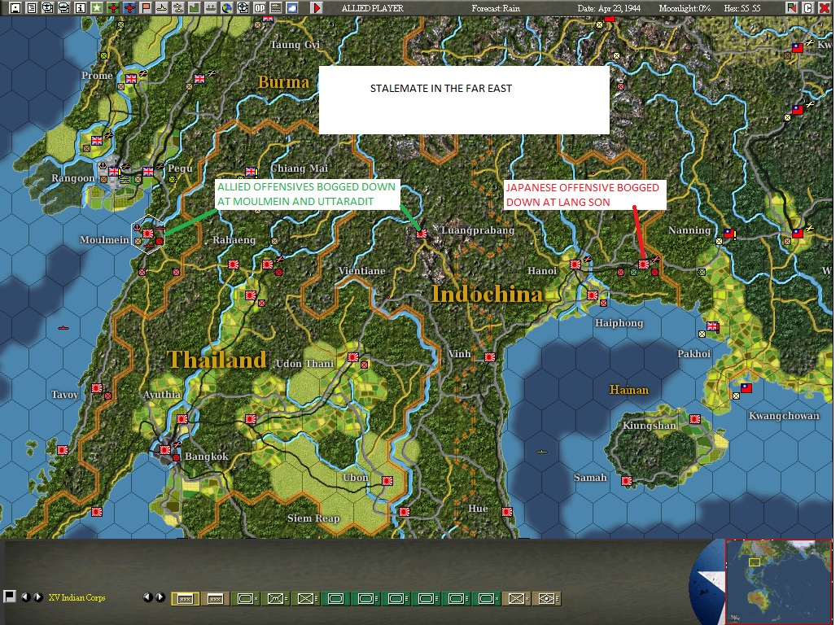Click the save game floppy icon
Image resolution: width=840 pixels, height=625 pixels.
15,7
